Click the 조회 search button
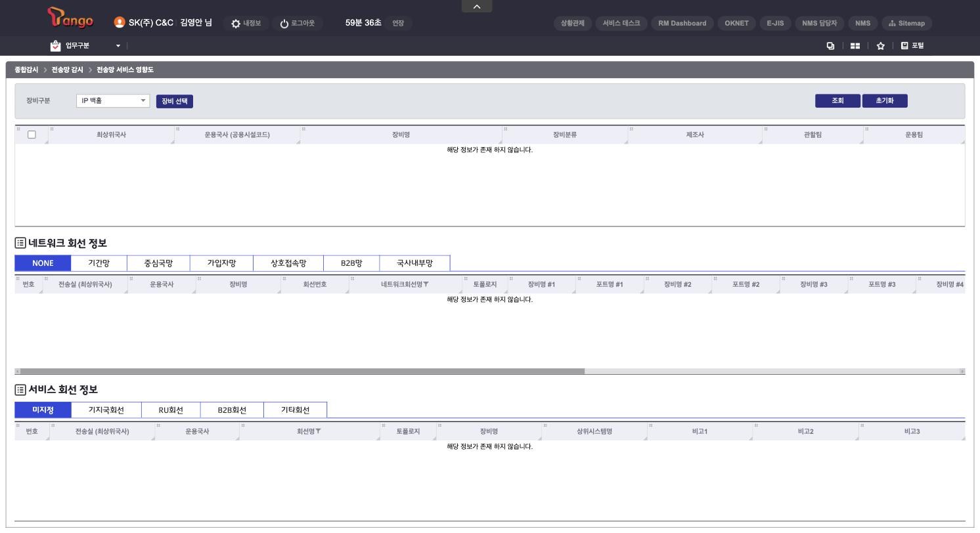The height and width of the screenshot is (533, 980). [x=837, y=101]
